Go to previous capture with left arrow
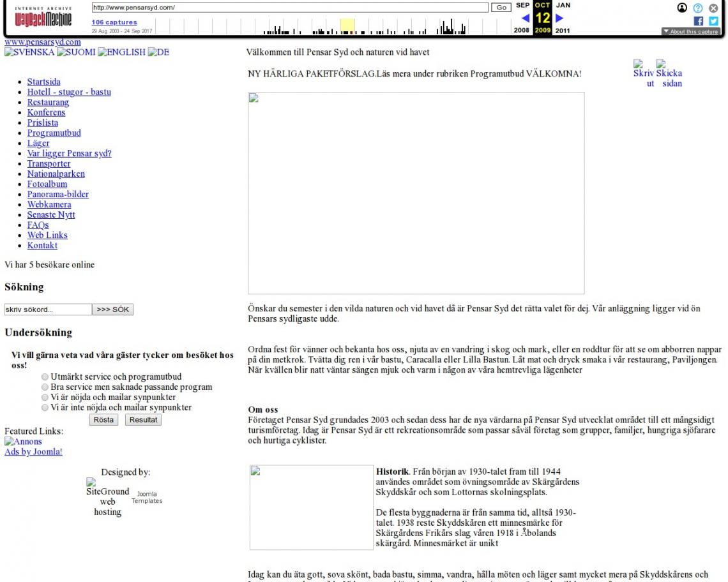728x582 pixels. pos(526,18)
